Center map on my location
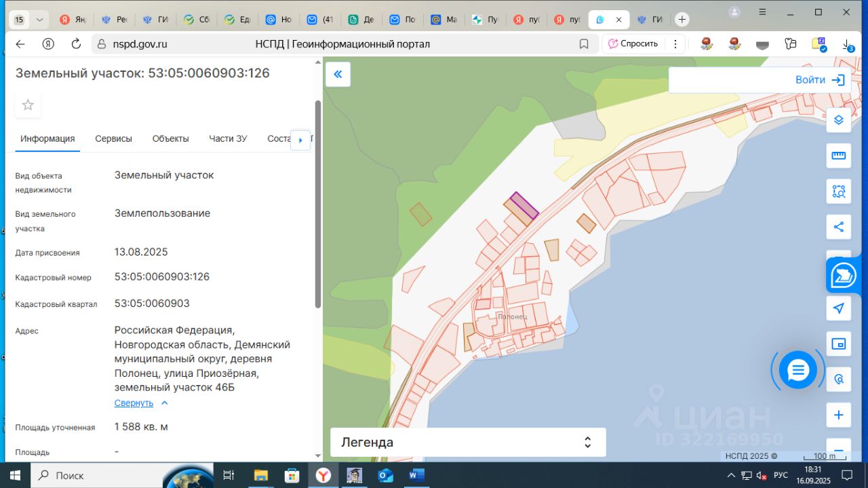 point(839,308)
